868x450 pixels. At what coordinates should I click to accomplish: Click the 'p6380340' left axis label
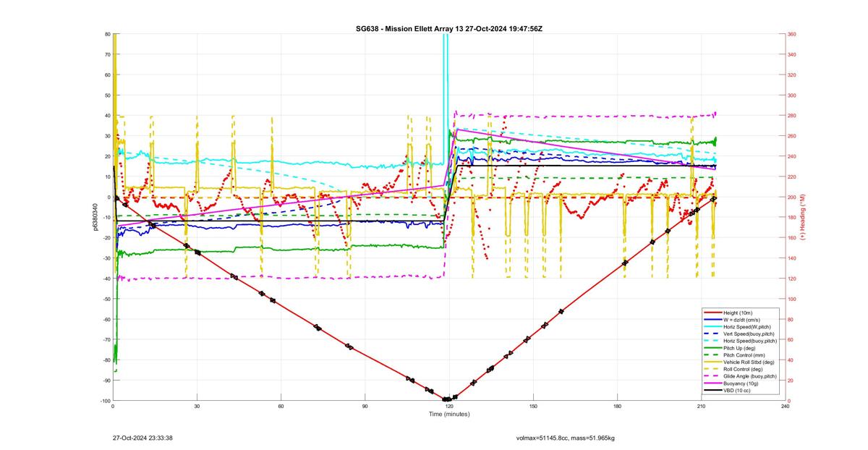tap(95, 217)
